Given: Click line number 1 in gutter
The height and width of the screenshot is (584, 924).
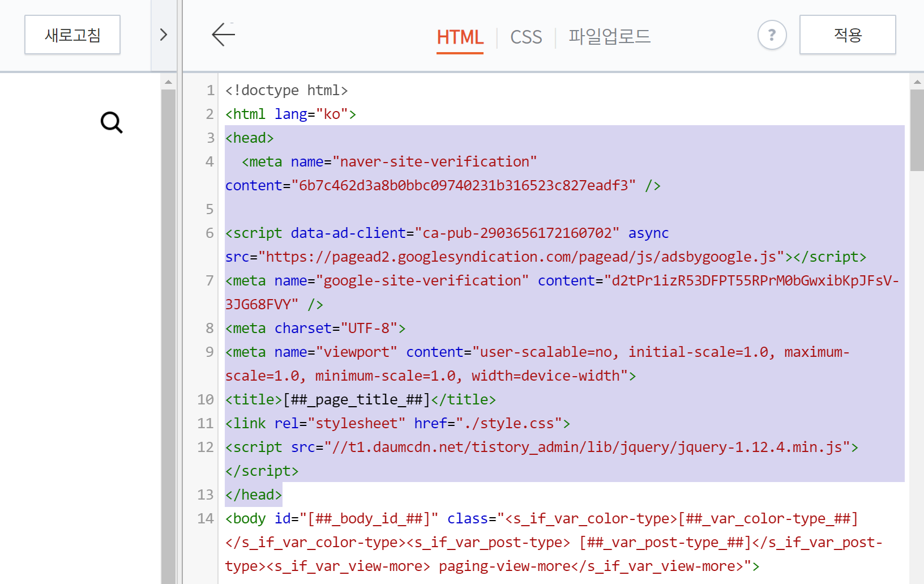Looking at the screenshot, I should (210, 91).
